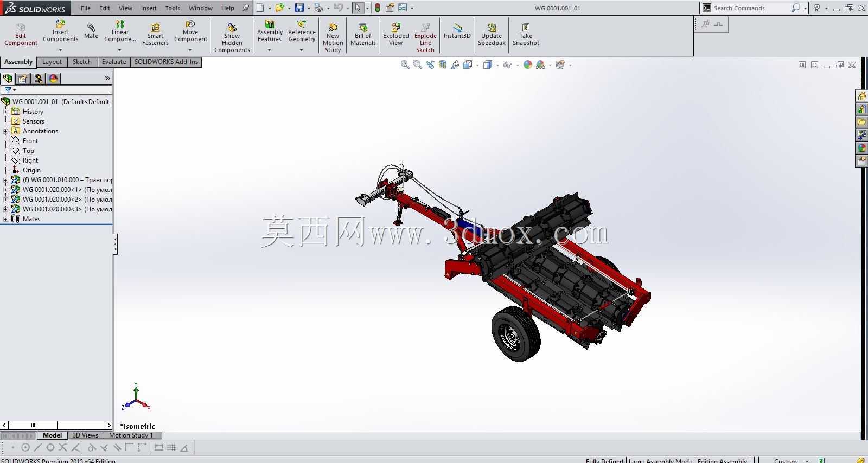
Task: Click Edit Appearance color ball icon
Action: 528,65
